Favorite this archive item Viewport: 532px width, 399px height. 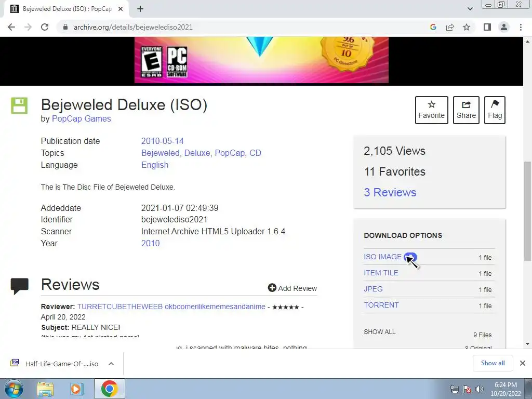point(432,110)
